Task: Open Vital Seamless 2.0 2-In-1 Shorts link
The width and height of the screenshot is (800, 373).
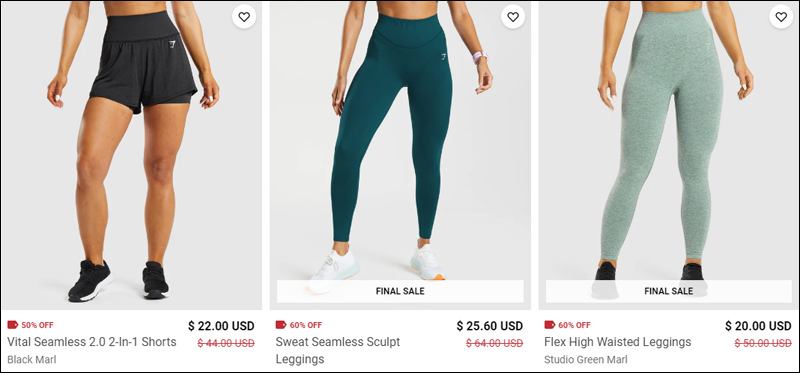Action: pyautogui.click(x=92, y=341)
